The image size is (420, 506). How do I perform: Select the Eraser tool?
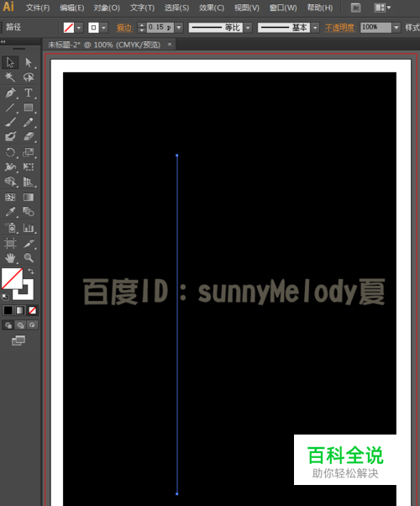click(x=29, y=136)
